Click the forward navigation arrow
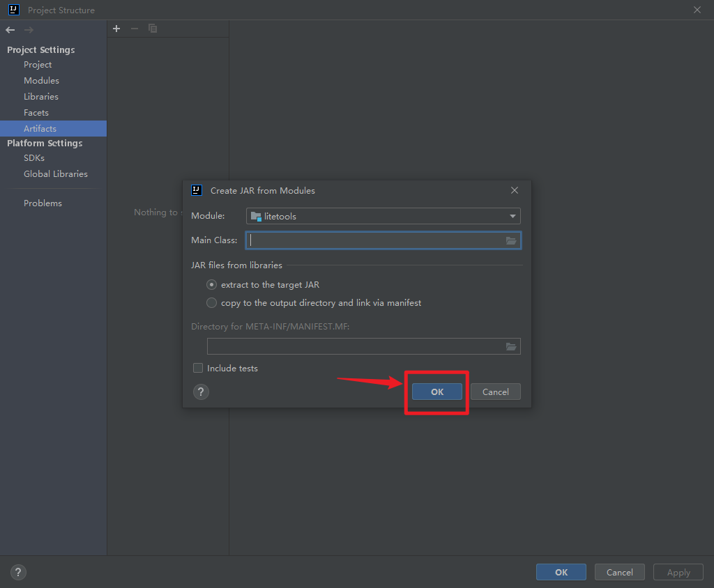714x588 pixels. click(x=29, y=30)
